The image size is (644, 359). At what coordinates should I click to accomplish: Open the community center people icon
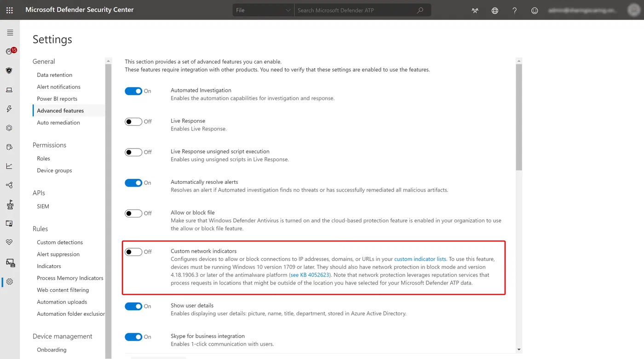(475, 11)
